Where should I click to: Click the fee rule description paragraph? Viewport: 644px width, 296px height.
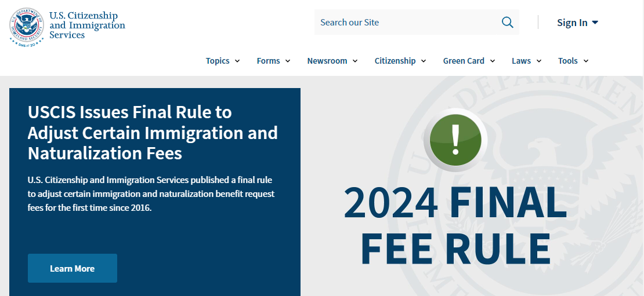151,193
